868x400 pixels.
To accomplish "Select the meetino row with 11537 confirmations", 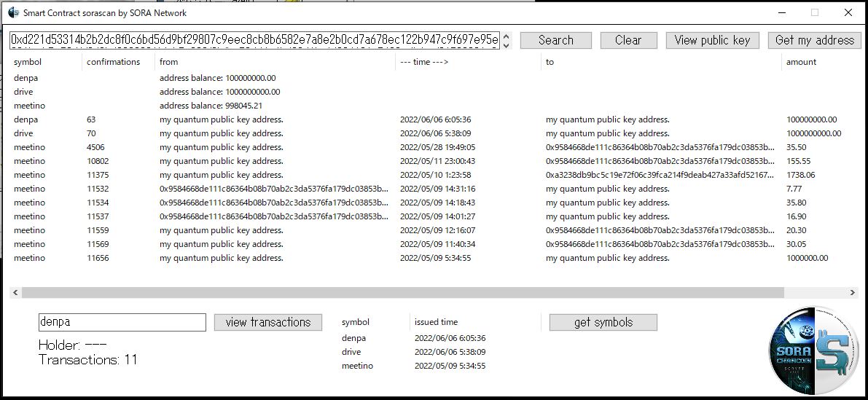I will coord(434,216).
